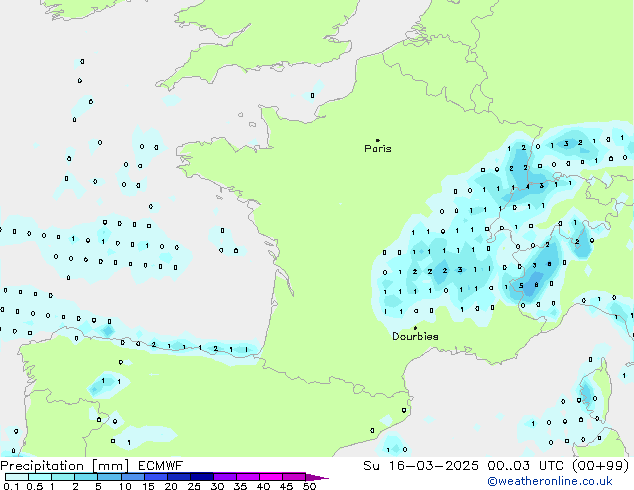Click the weatheronline.co.uk copyright link
The image size is (634, 490).
[549, 481]
